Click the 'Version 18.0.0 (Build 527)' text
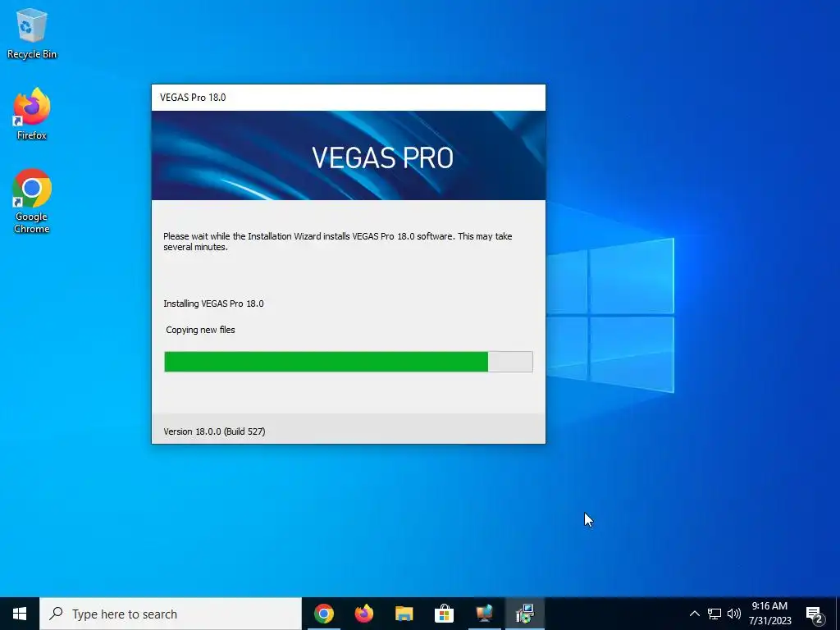 pos(214,431)
